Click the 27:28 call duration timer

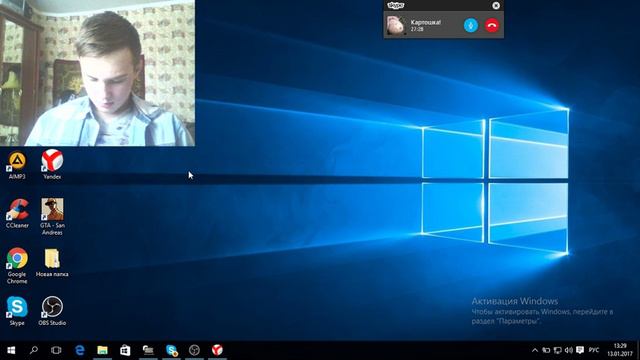(x=417, y=29)
